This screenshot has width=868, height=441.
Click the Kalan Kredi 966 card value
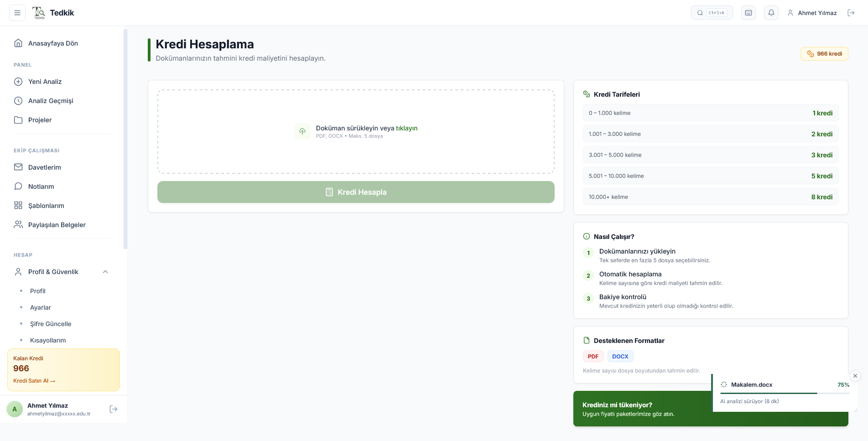[21, 368]
